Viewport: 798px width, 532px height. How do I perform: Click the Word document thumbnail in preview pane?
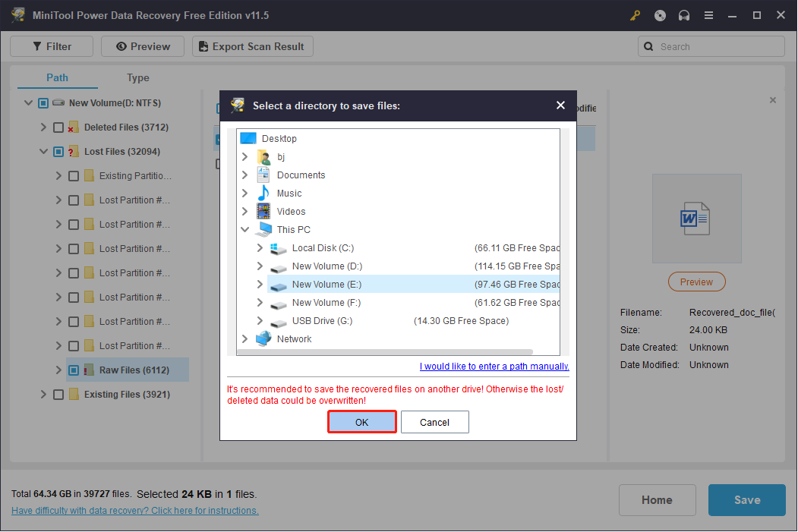coord(695,219)
